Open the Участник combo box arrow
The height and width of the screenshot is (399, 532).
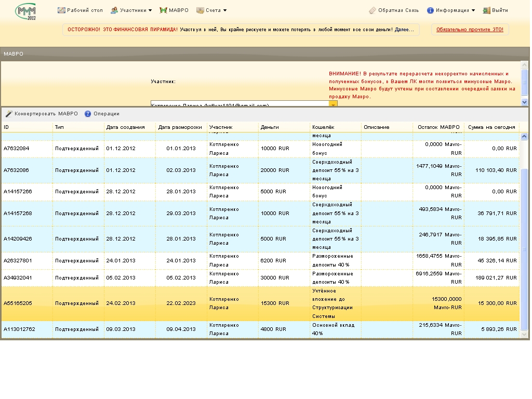coord(333,104)
